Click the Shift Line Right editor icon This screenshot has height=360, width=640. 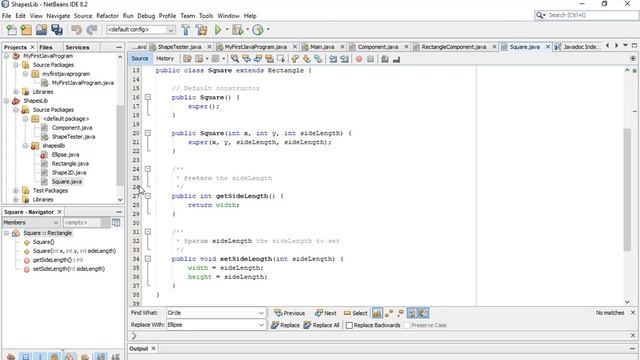344,59
